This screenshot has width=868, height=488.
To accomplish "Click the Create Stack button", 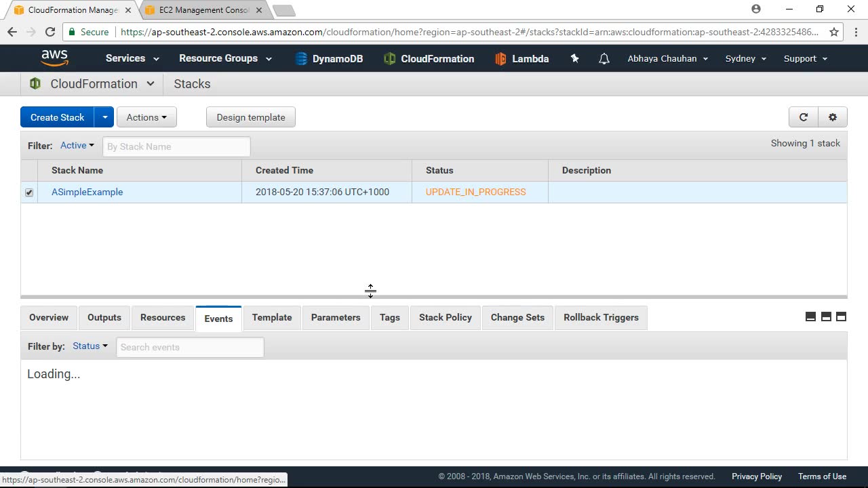I will coord(57,117).
